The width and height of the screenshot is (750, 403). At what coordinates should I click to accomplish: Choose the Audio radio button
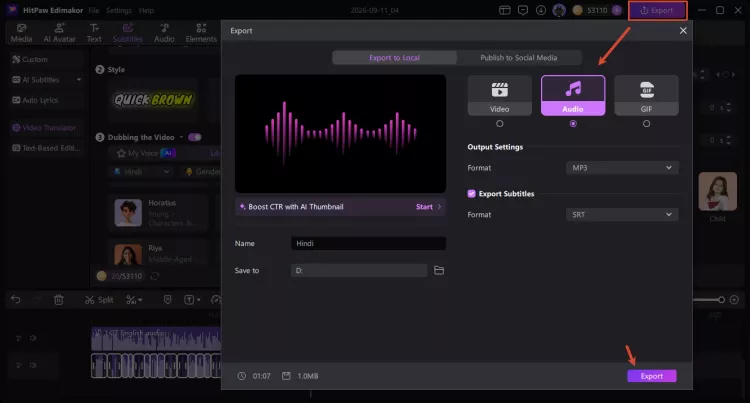point(573,124)
